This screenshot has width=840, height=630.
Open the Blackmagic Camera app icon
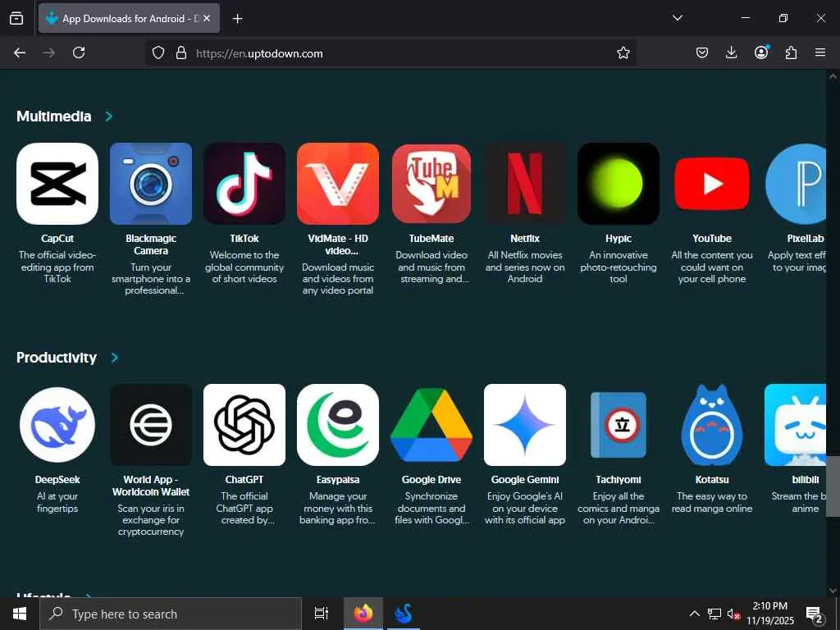pos(151,184)
